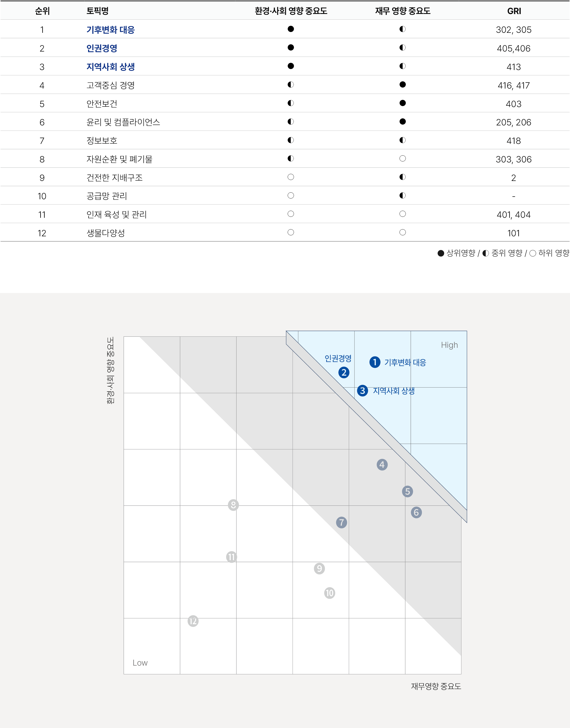Image resolution: width=570 pixels, height=728 pixels.
Task: Select the marker 2 circle under 인권경영
Action: pos(344,373)
